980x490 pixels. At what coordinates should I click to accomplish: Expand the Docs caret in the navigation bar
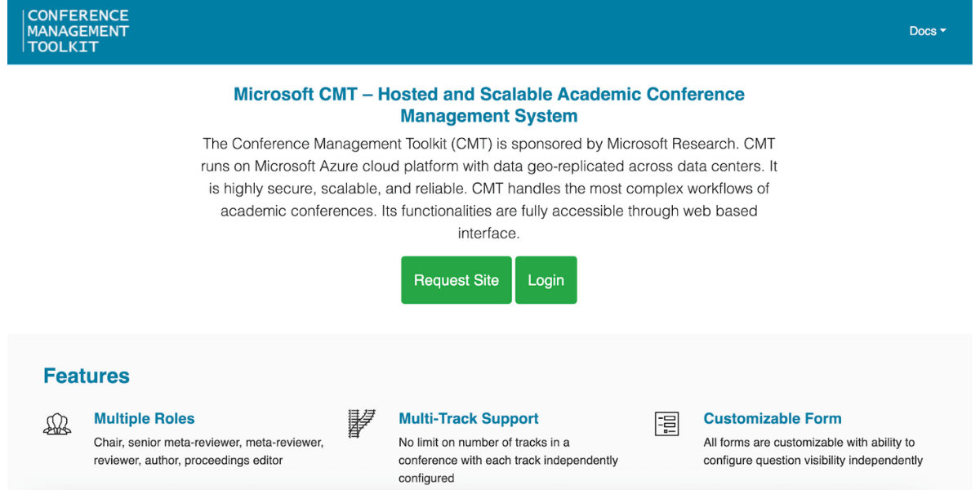click(944, 31)
